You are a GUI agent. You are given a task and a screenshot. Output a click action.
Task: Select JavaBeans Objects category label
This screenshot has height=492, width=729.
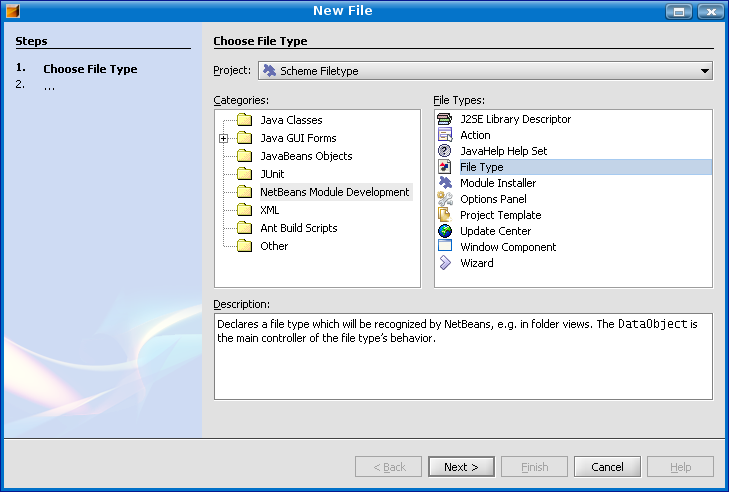(x=306, y=156)
